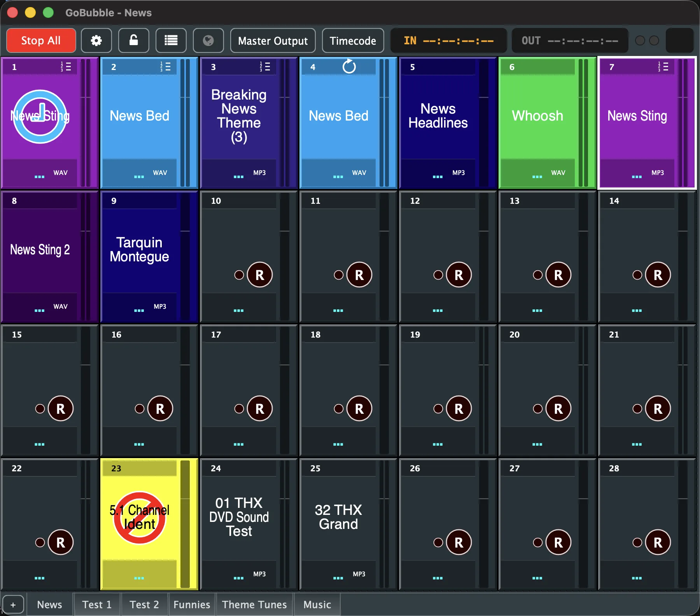Image resolution: width=700 pixels, height=616 pixels.
Task: Switch to the Funnies tab
Action: [x=192, y=604]
